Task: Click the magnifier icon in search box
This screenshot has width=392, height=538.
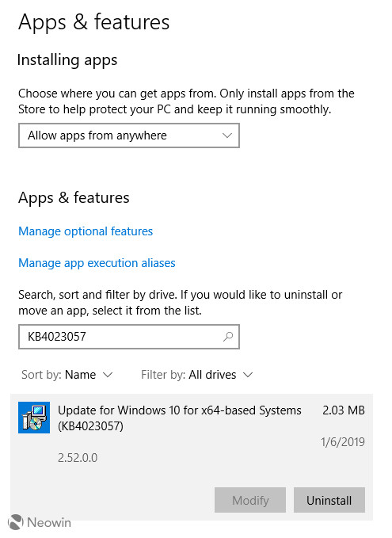Action: (228, 337)
